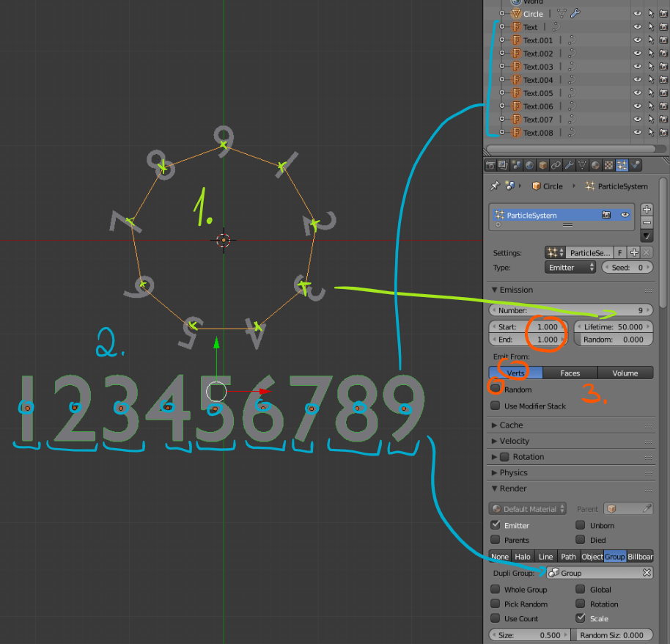This screenshot has width=670, height=644.
Task: Uncheck the Scale checkbox
Action: [581, 618]
